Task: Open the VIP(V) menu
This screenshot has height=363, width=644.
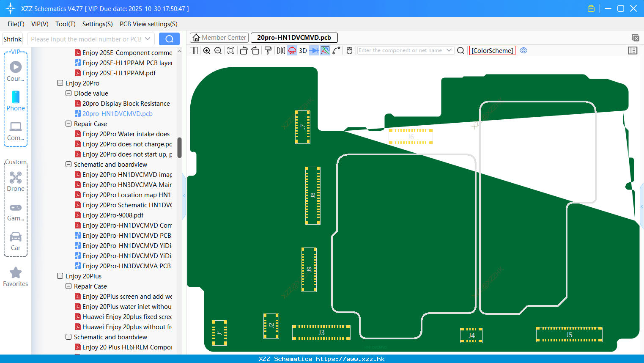Action: coord(40,24)
